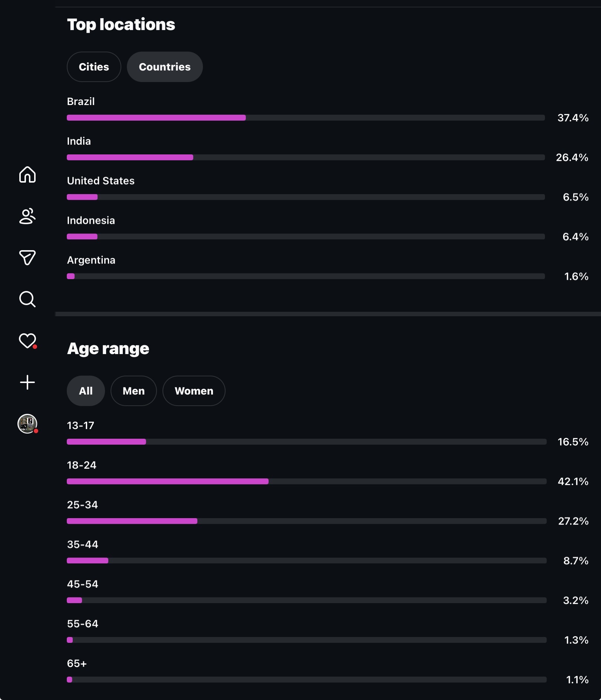Image resolution: width=601 pixels, height=700 pixels.
Task: Click the Create plus icon
Action: (27, 382)
